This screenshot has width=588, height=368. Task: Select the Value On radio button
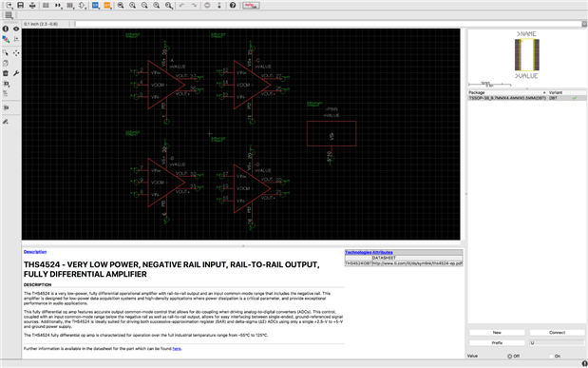click(x=551, y=356)
